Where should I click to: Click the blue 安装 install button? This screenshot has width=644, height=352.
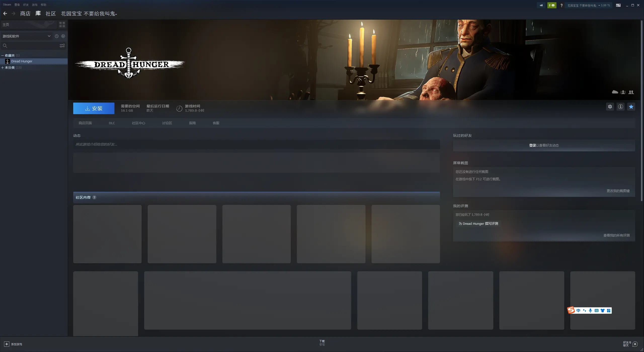coord(94,108)
